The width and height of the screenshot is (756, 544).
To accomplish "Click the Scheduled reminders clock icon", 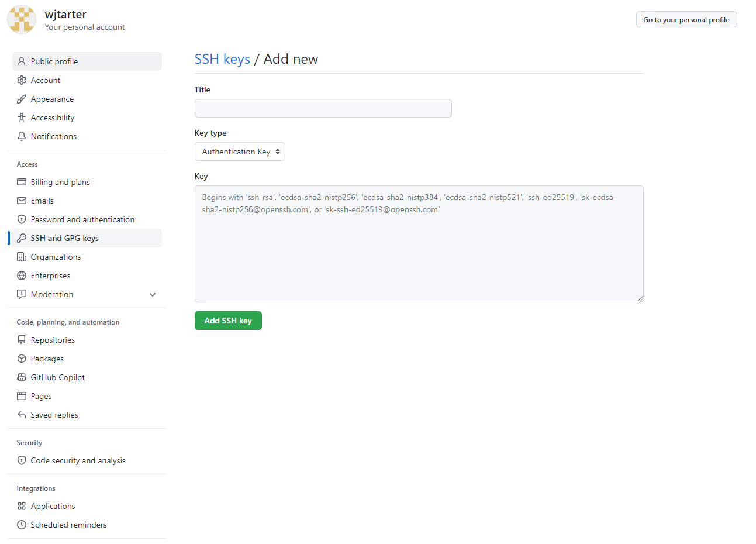I will [x=22, y=525].
